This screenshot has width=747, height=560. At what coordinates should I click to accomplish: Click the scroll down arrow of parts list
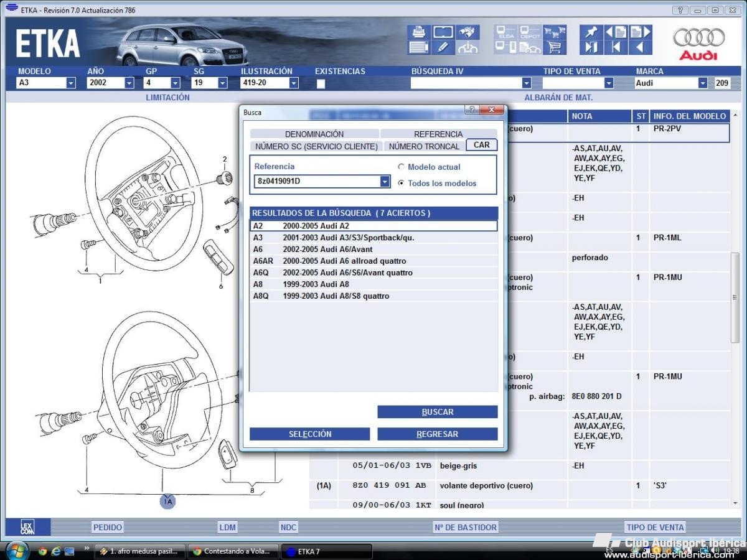tap(735, 503)
